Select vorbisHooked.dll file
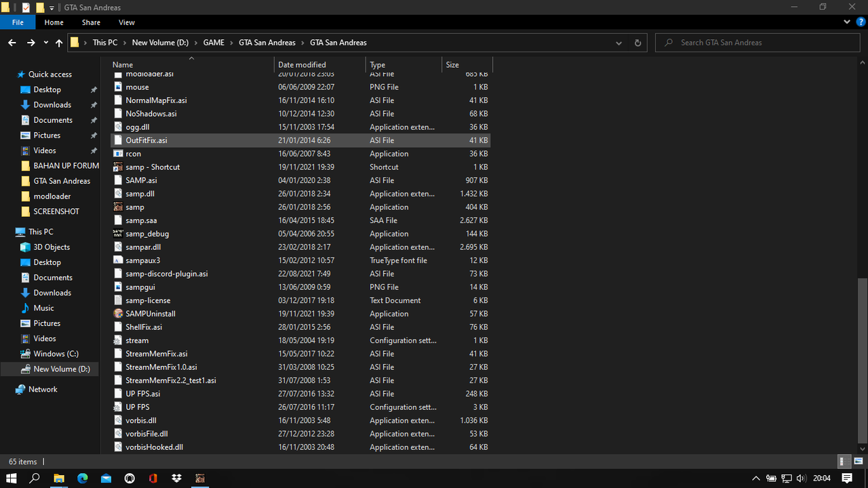 (x=300, y=447)
